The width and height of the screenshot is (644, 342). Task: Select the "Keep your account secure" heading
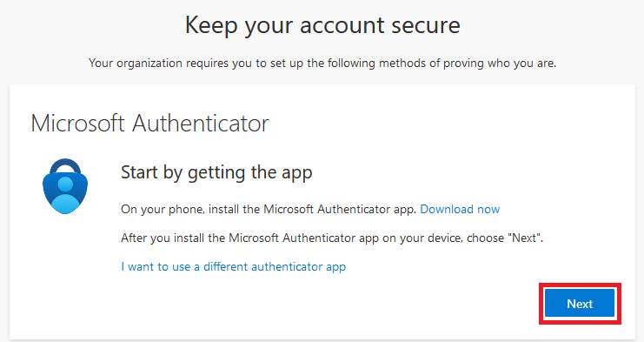pos(322,25)
